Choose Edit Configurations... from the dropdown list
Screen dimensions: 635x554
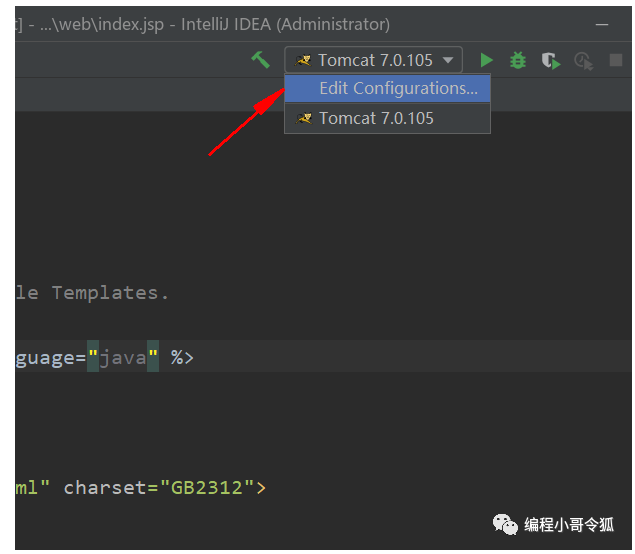pos(388,88)
